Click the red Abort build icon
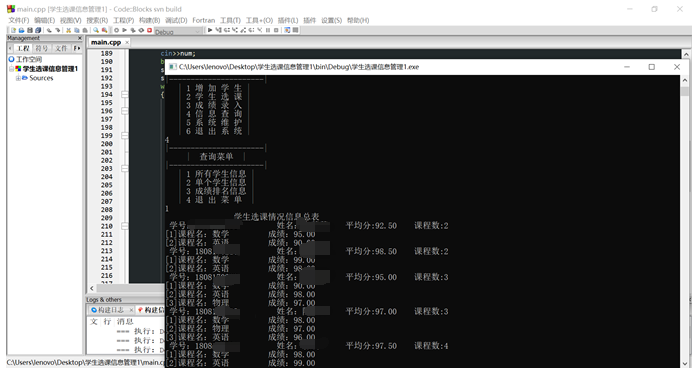Screen dimensions: 692x369 coord(150,30)
